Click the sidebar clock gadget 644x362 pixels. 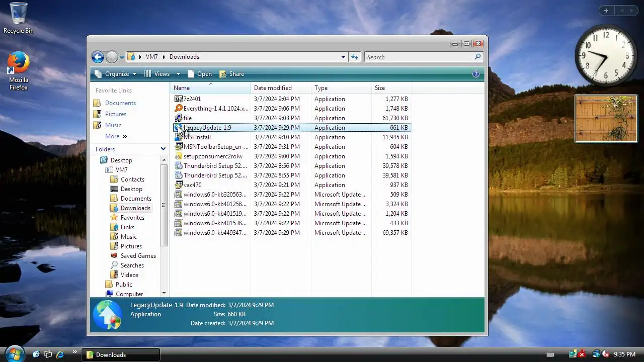(x=606, y=56)
